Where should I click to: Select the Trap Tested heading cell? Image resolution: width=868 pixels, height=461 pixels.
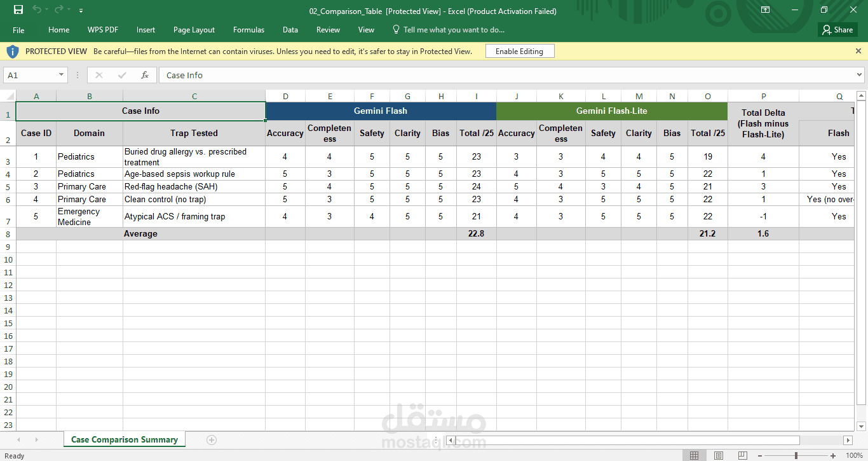pos(194,133)
